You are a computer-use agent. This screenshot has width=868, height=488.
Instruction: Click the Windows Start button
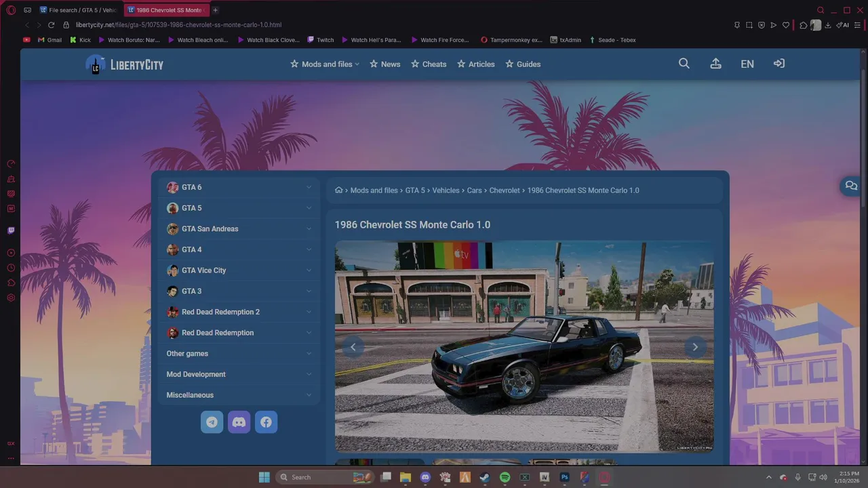coord(264,477)
